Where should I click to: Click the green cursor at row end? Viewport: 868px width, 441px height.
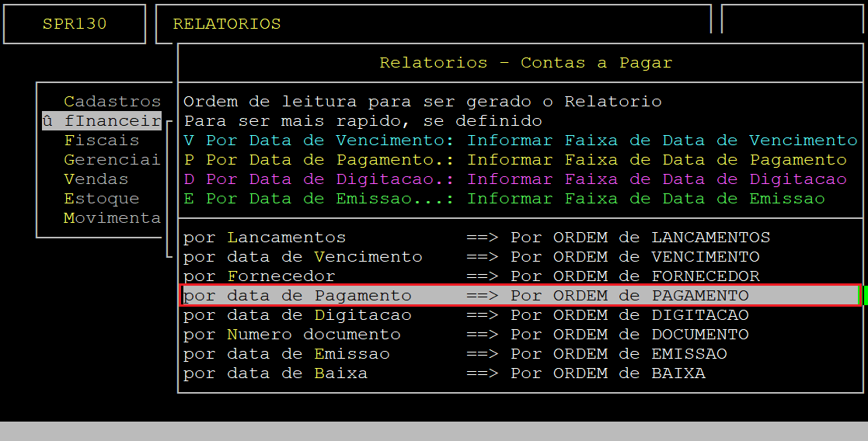point(864,296)
